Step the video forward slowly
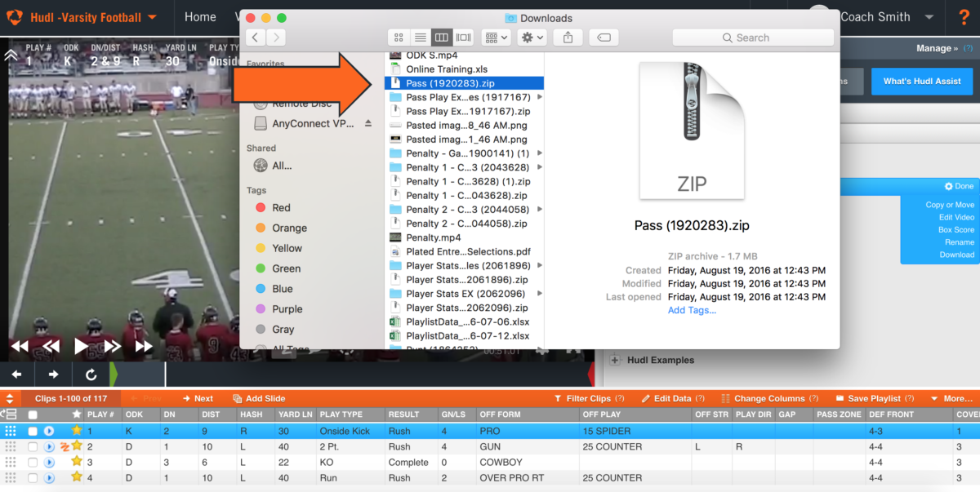980x492 pixels. [x=113, y=347]
